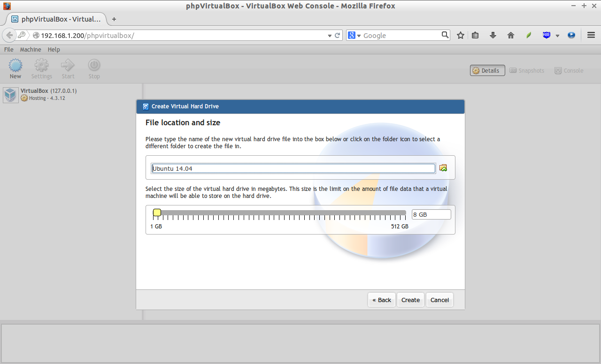Viewport: 601px width, 364px height.
Task: Open the bookmarks list icon
Action: point(475,35)
